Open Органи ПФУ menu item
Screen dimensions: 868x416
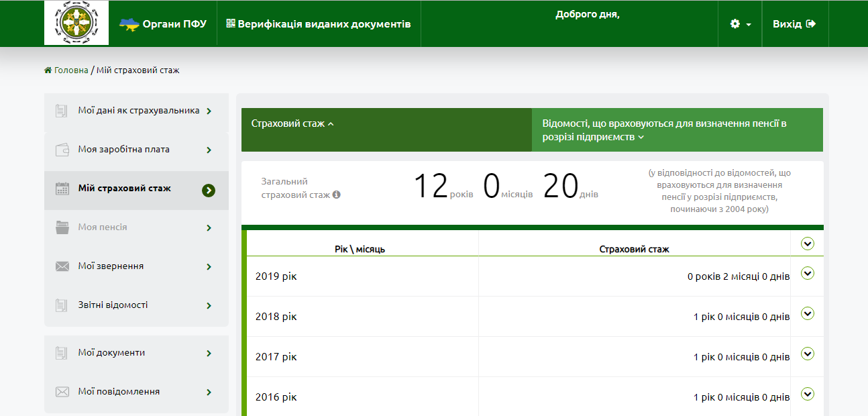pyautogui.click(x=163, y=24)
